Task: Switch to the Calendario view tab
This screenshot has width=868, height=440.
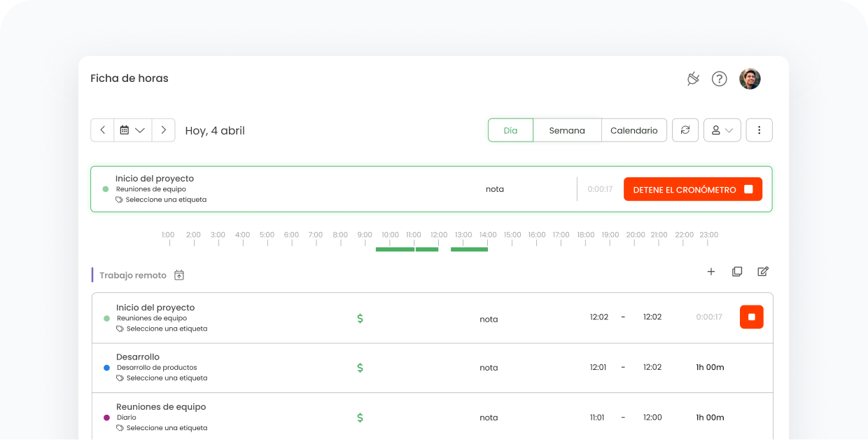Action: 633,130
